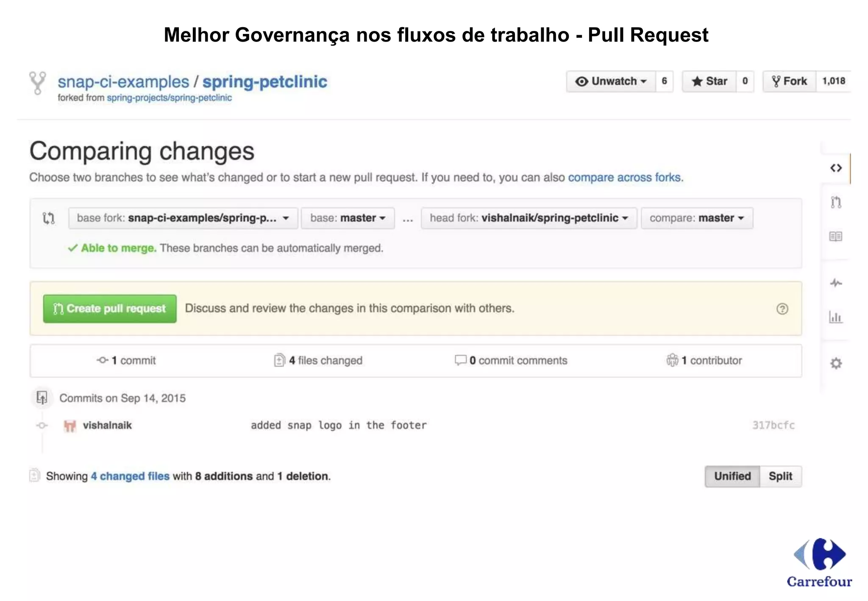
Task: Click the fork repository icon beside snap-ci-examples
Action: [37, 83]
